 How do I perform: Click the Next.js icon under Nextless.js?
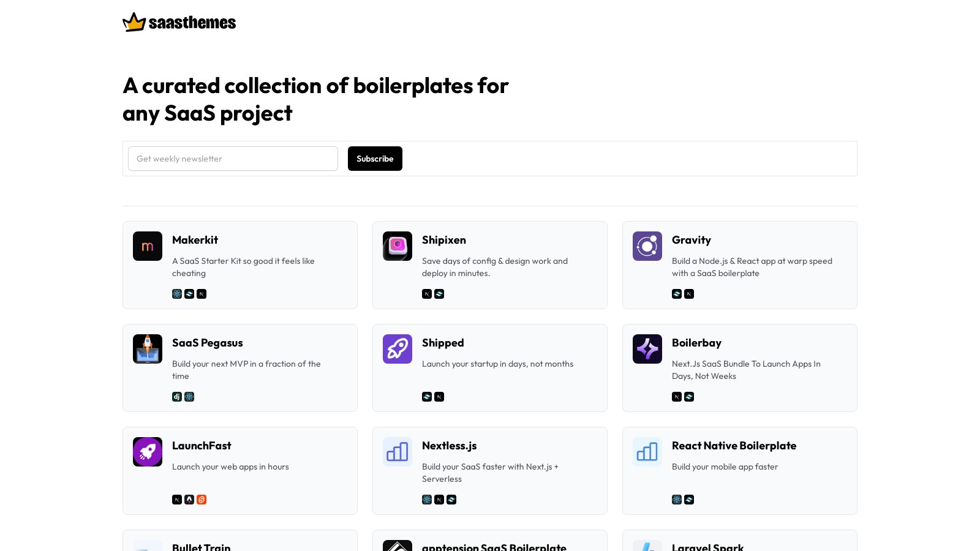click(439, 500)
